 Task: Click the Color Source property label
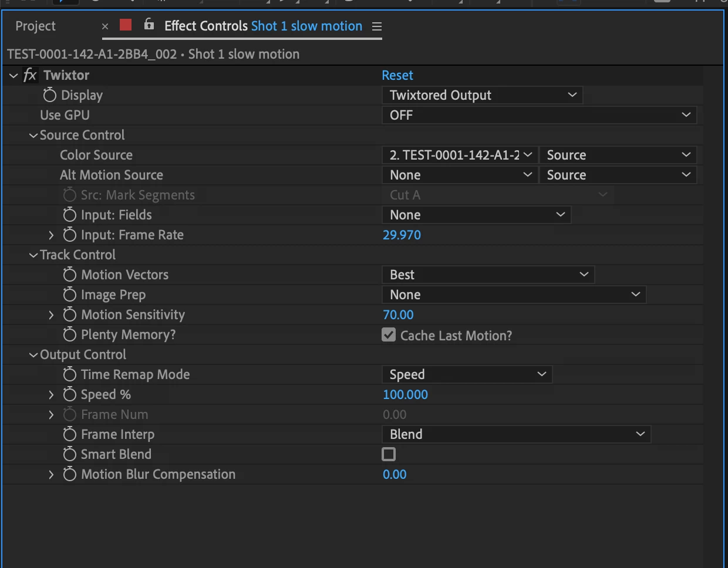click(96, 155)
